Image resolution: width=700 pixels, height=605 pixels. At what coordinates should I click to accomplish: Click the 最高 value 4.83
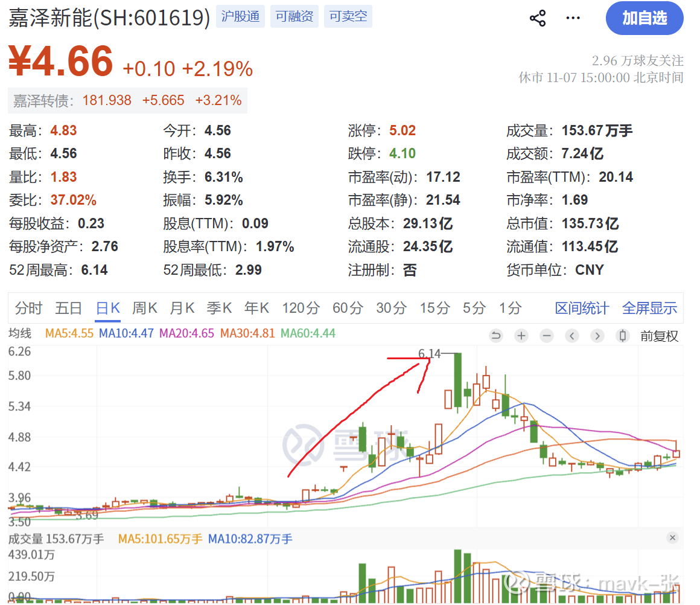63,130
